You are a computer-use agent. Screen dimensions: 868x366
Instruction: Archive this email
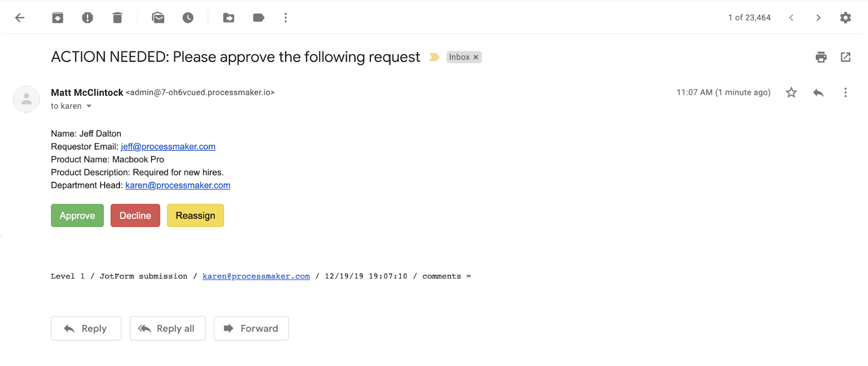[58, 18]
